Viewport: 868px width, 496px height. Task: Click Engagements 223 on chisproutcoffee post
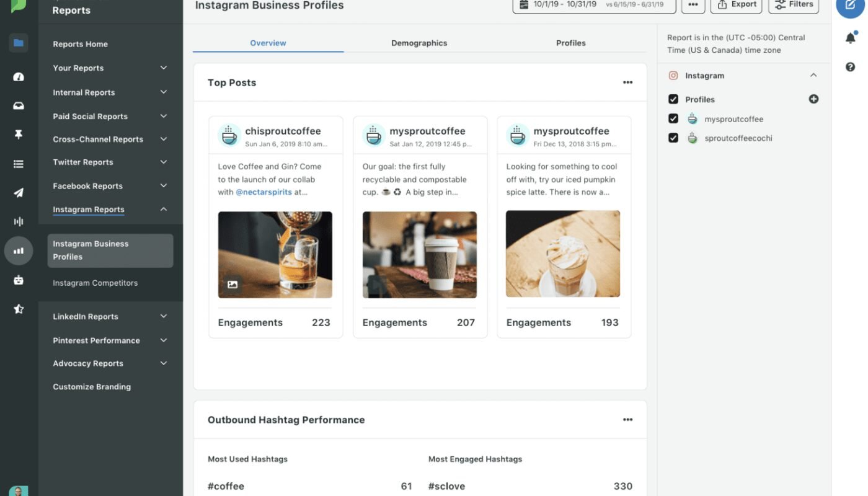pos(274,322)
